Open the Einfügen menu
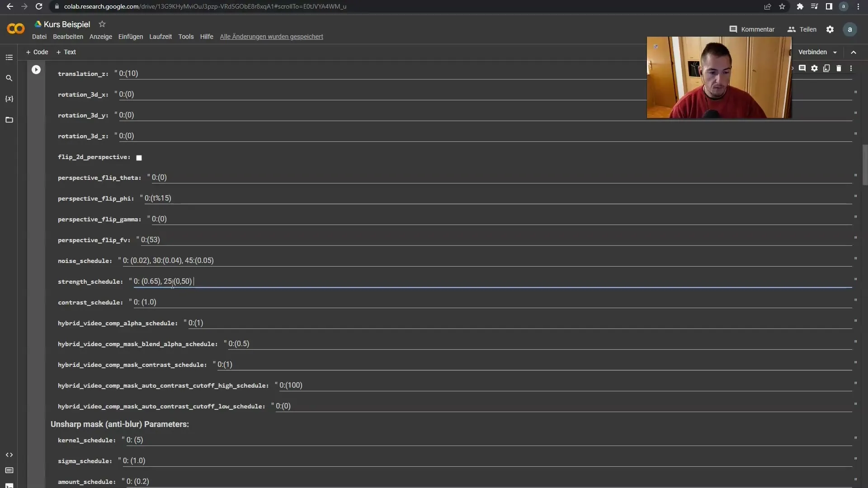 [131, 37]
